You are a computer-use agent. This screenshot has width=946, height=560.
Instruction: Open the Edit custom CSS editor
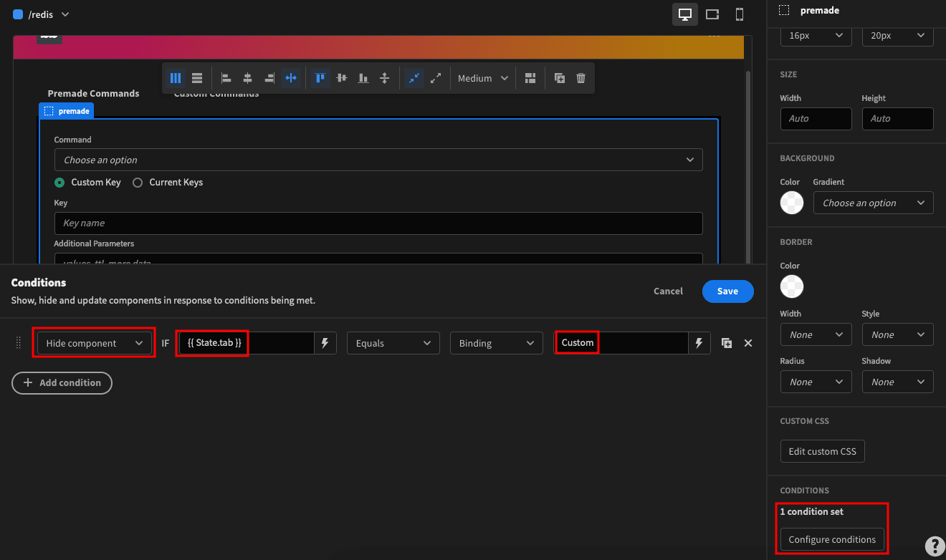[x=822, y=451]
